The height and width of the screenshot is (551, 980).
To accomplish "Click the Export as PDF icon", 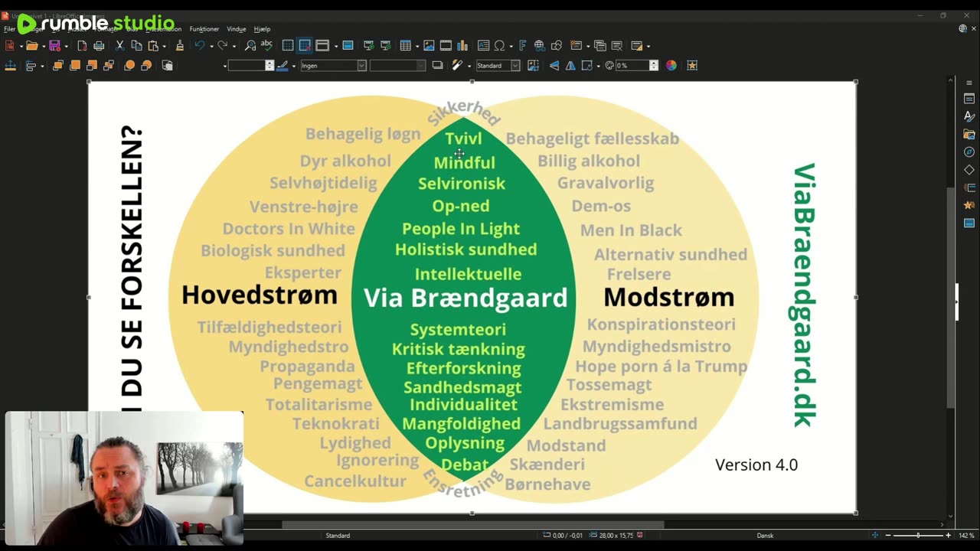I will 82,46.
